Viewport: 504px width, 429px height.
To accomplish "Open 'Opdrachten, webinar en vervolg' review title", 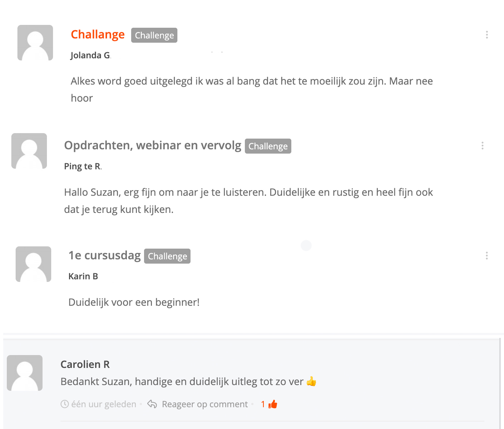I will [x=153, y=145].
